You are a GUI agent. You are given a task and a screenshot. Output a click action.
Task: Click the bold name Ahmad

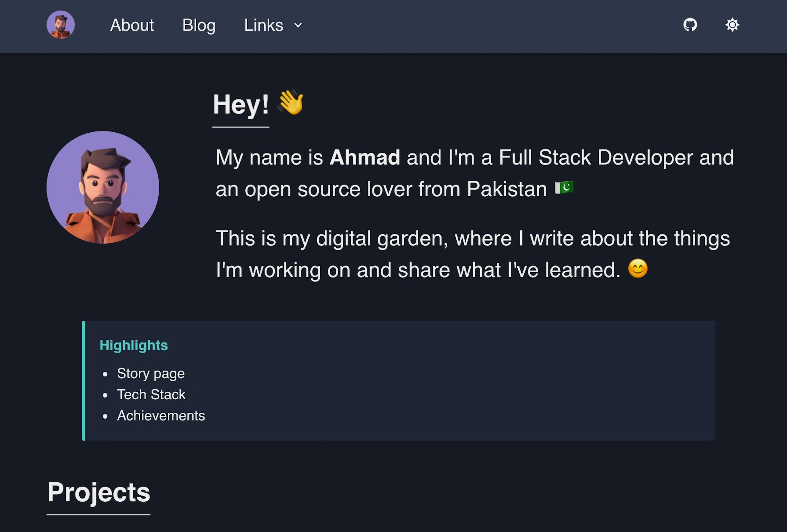tap(365, 157)
